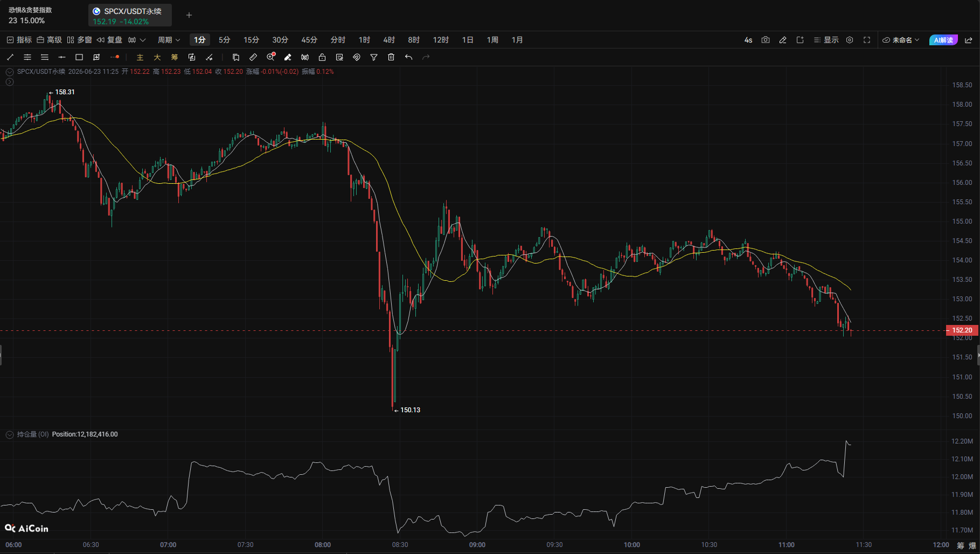The height and width of the screenshot is (554, 980).
Task: Open more drawing tools with red dot
Action: point(114,57)
